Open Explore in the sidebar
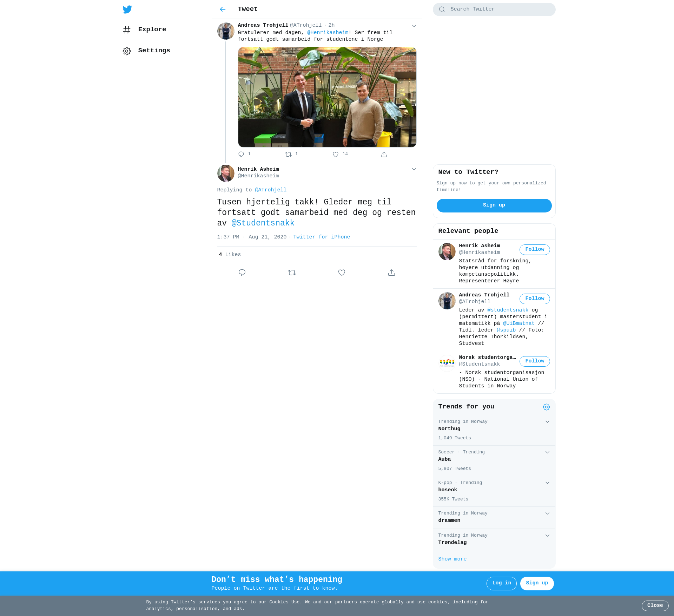Image resolution: width=674 pixels, height=616 pixels. (152, 30)
